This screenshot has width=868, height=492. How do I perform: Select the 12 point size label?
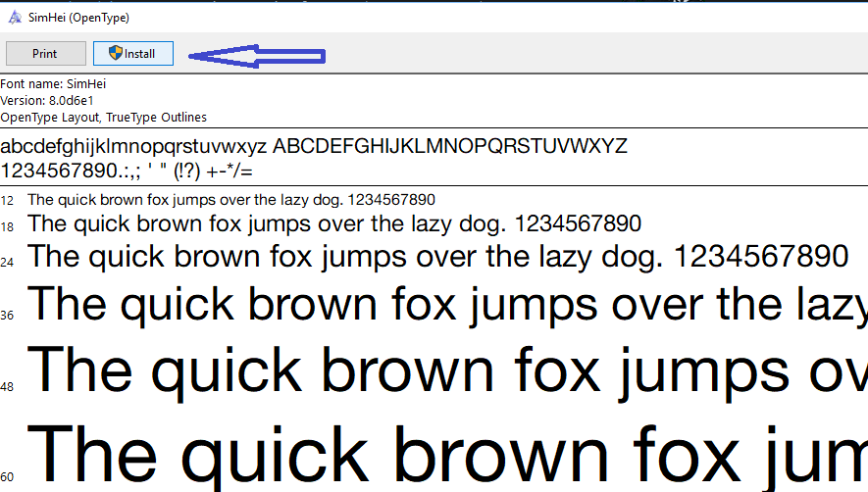click(x=8, y=200)
